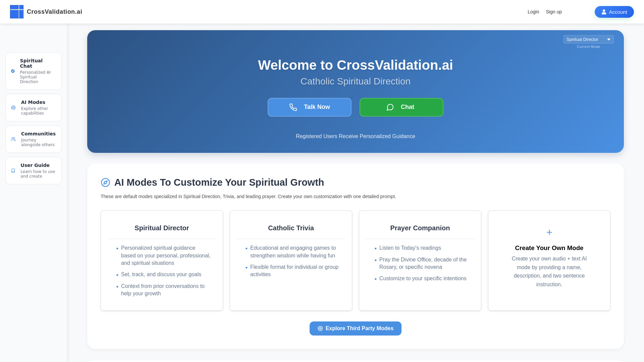Expand the Spiritual Director mode dropdown
Image resolution: width=644 pixels, height=362 pixels.
pos(588,39)
